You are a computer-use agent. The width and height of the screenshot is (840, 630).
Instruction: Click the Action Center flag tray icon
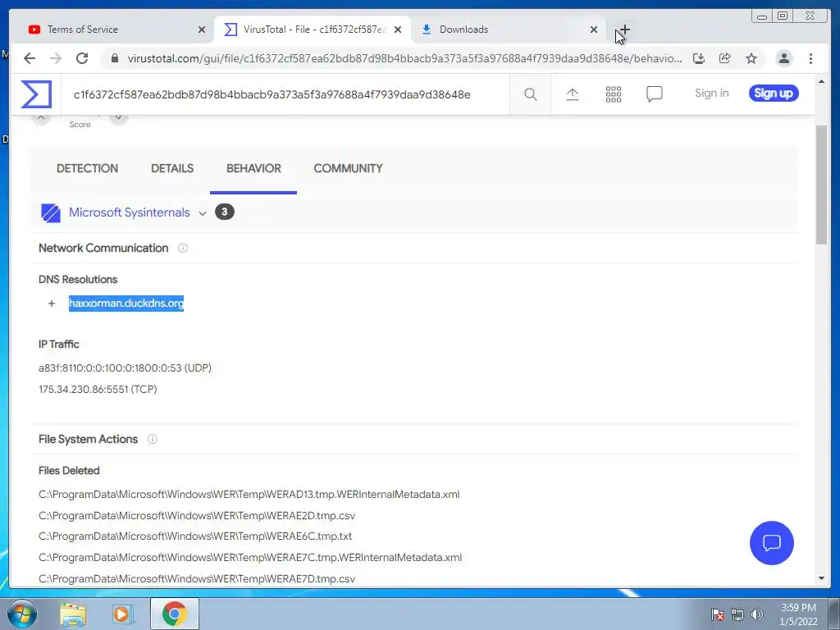[x=717, y=614]
